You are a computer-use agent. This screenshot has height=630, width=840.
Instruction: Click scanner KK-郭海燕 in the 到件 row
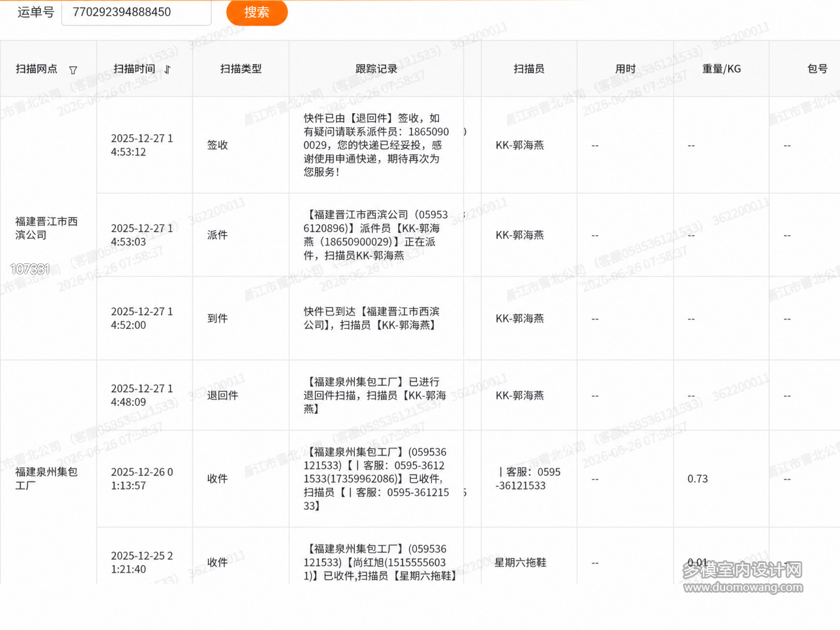[x=520, y=318]
